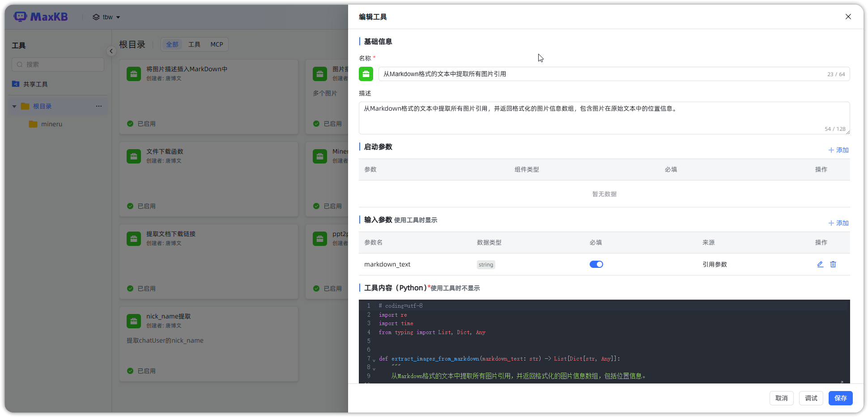Close the 编辑工具 drawer
The height and width of the screenshot is (417, 868).
pos(848,17)
